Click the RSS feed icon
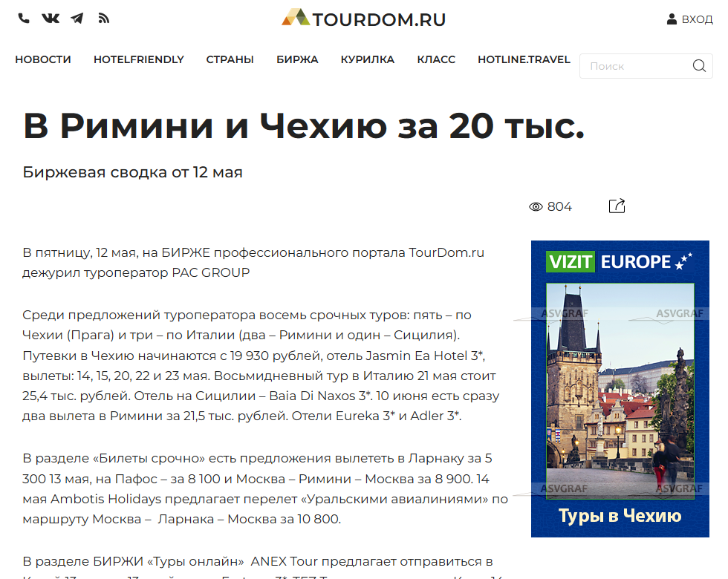The image size is (728, 579). point(103,19)
